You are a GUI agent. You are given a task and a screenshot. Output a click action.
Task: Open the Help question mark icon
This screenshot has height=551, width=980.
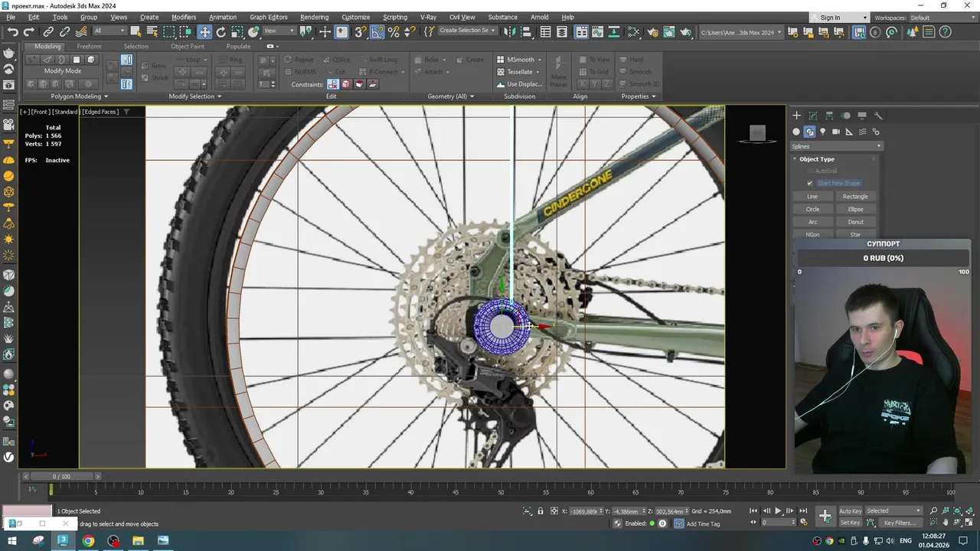point(946,31)
